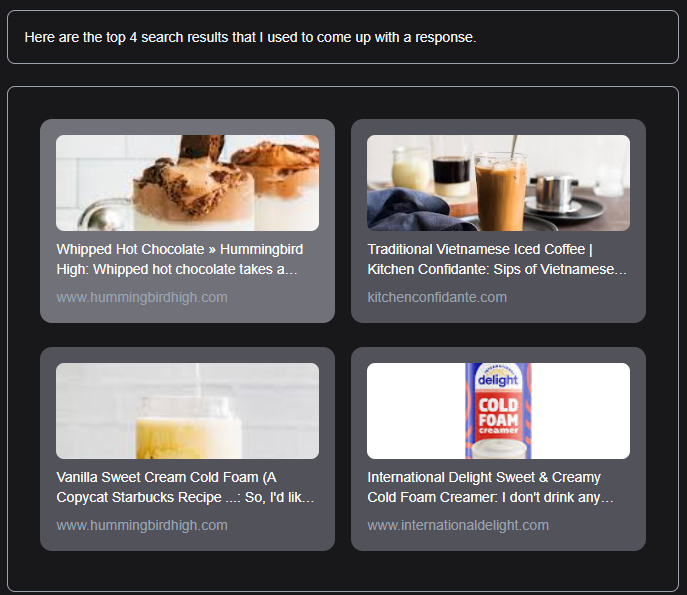This screenshot has width=687, height=595.
Task: Open the Vanilla Sweet Cream Cold Foam thumbnail
Action: click(188, 411)
